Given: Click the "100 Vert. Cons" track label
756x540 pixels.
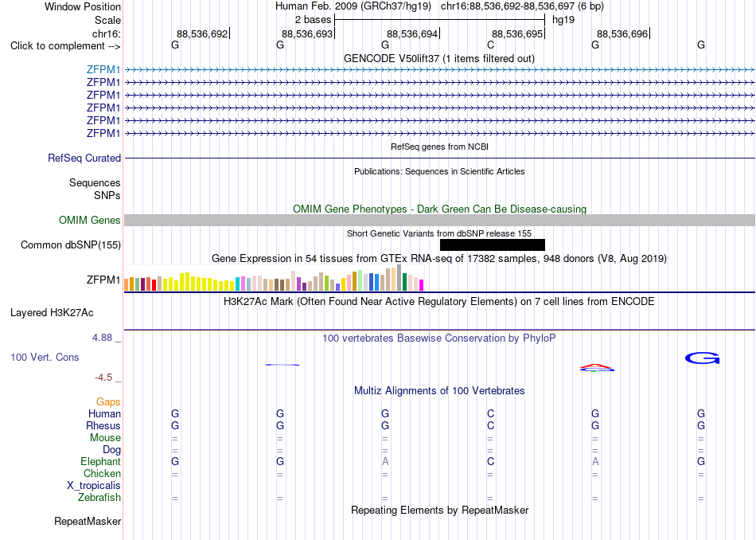Looking at the screenshot, I should [45, 357].
